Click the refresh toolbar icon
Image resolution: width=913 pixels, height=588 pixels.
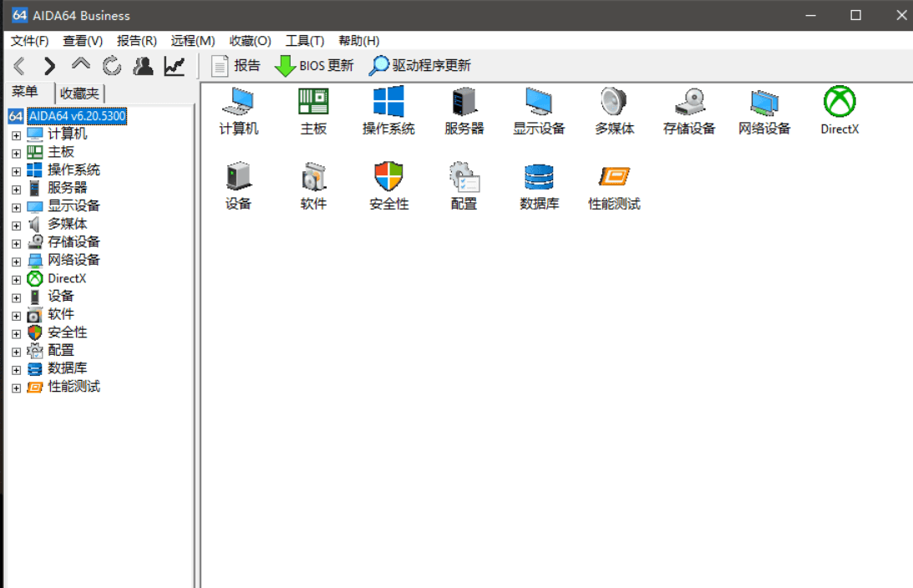(112, 66)
